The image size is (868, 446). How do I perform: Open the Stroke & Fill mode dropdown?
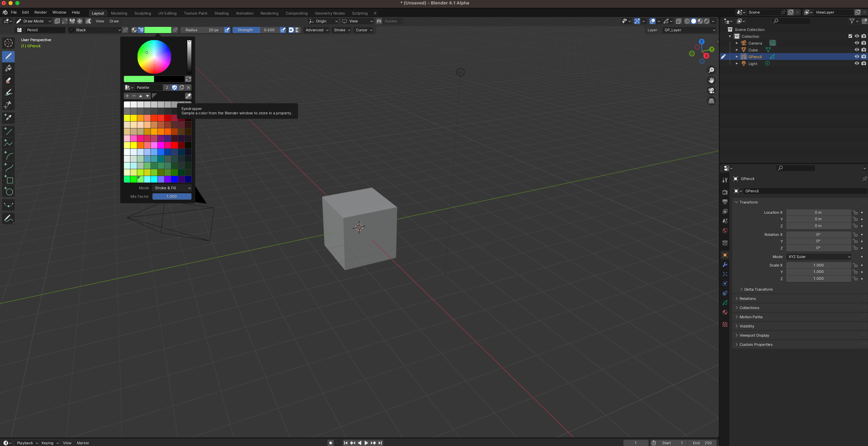click(x=172, y=188)
